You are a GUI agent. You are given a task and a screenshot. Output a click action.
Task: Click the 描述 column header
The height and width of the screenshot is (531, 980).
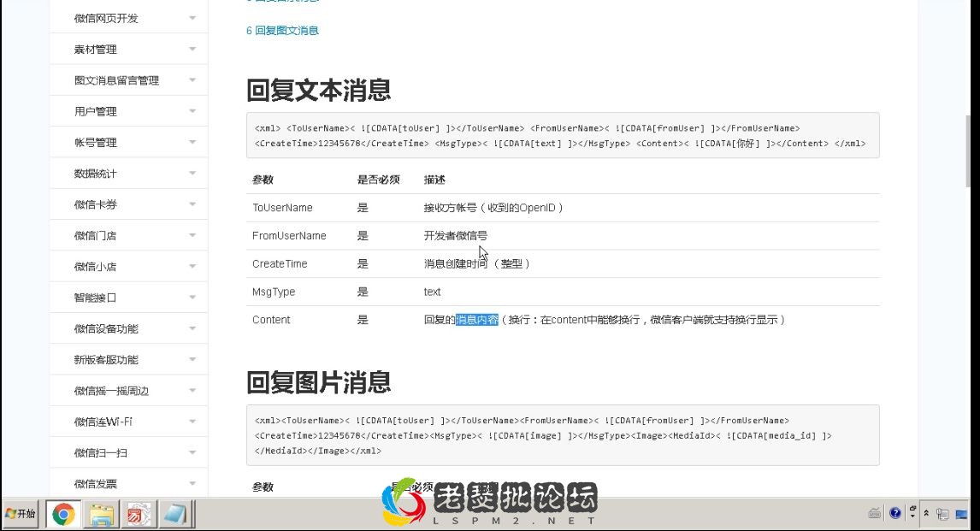tap(434, 180)
